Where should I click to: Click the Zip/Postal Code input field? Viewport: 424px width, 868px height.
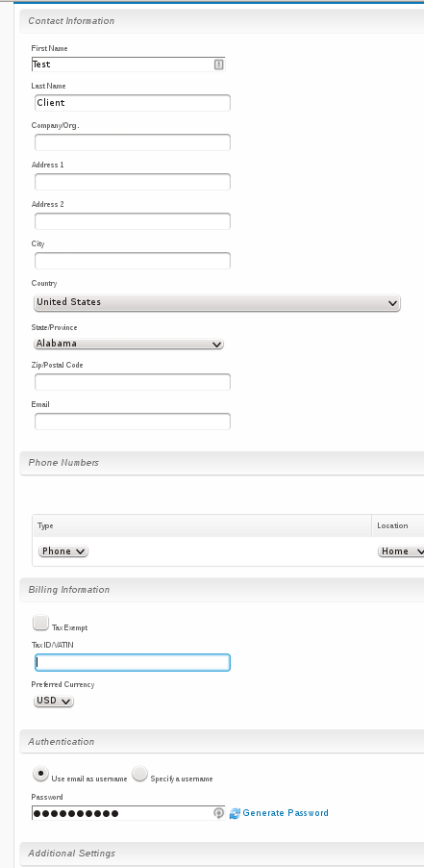pos(133,382)
